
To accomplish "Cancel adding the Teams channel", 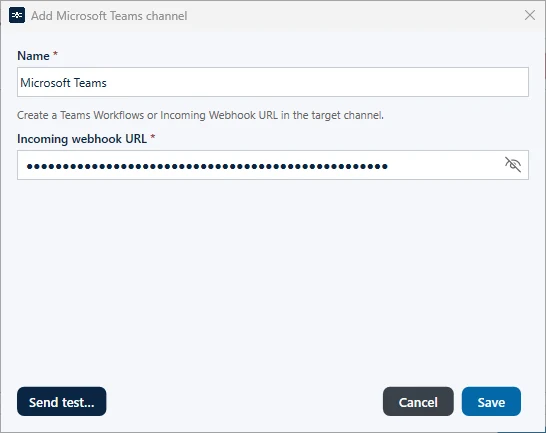I will point(418,401).
